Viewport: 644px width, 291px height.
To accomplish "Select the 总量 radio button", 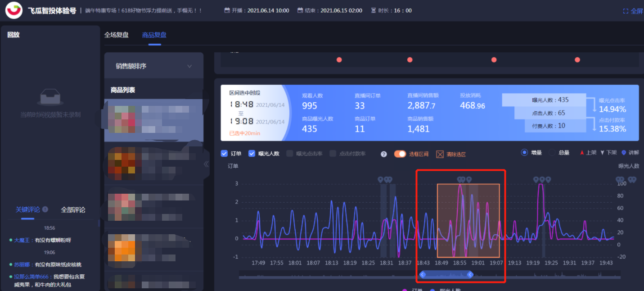I will 551,153.
